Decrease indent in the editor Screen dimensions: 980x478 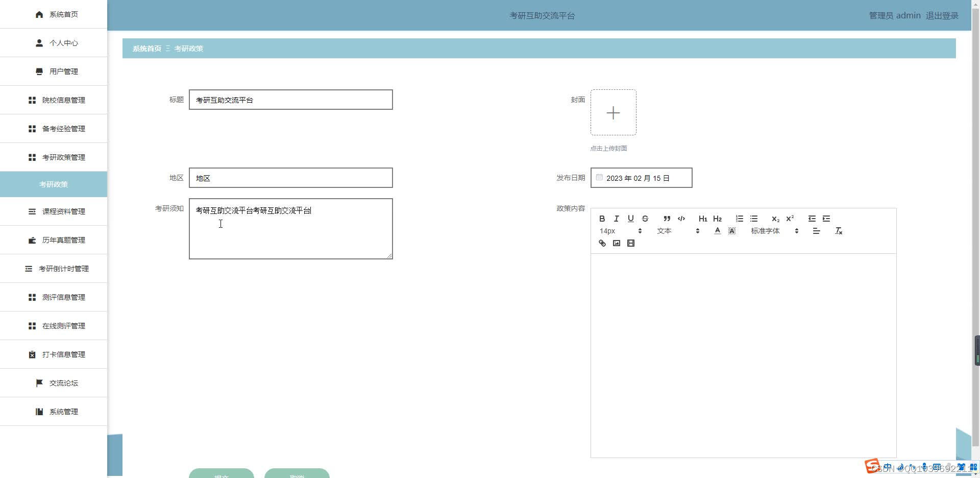[812, 219]
